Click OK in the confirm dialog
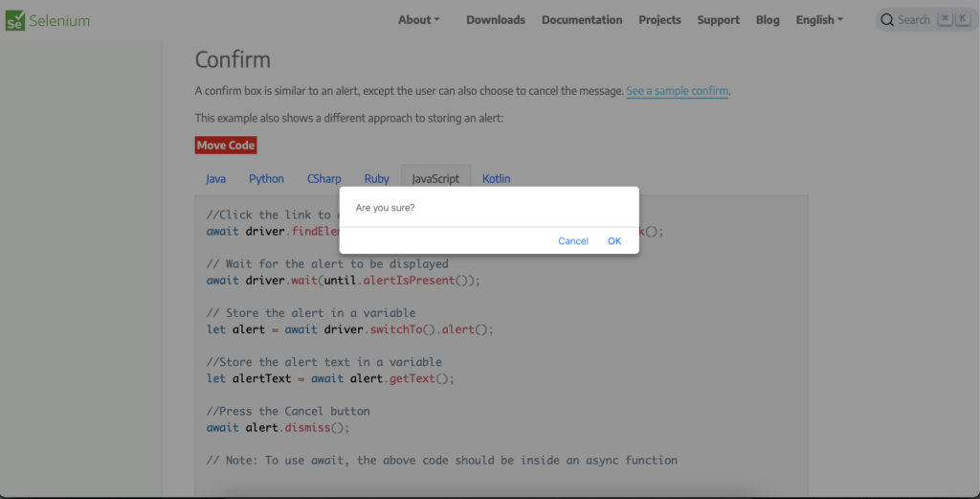The width and height of the screenshot is (980, 499). pos(614,240)
